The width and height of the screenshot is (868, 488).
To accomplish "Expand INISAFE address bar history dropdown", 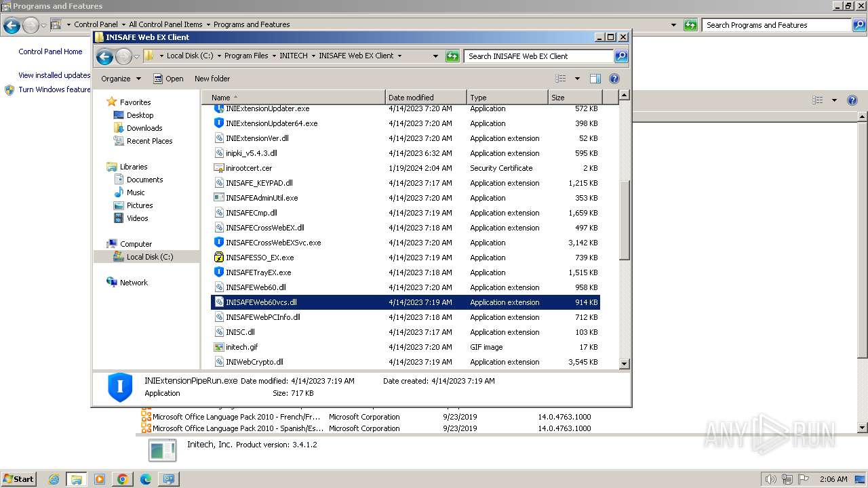I will (x=435, y=56).
